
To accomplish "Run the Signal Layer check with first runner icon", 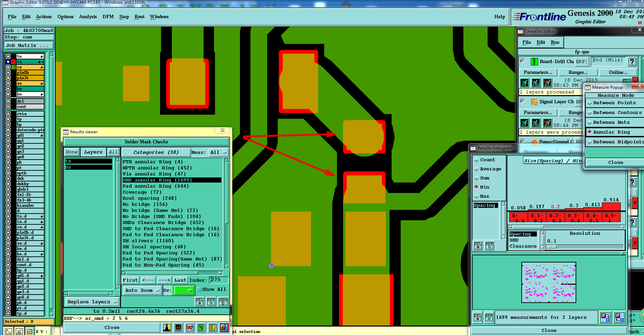I will point(524,123).
